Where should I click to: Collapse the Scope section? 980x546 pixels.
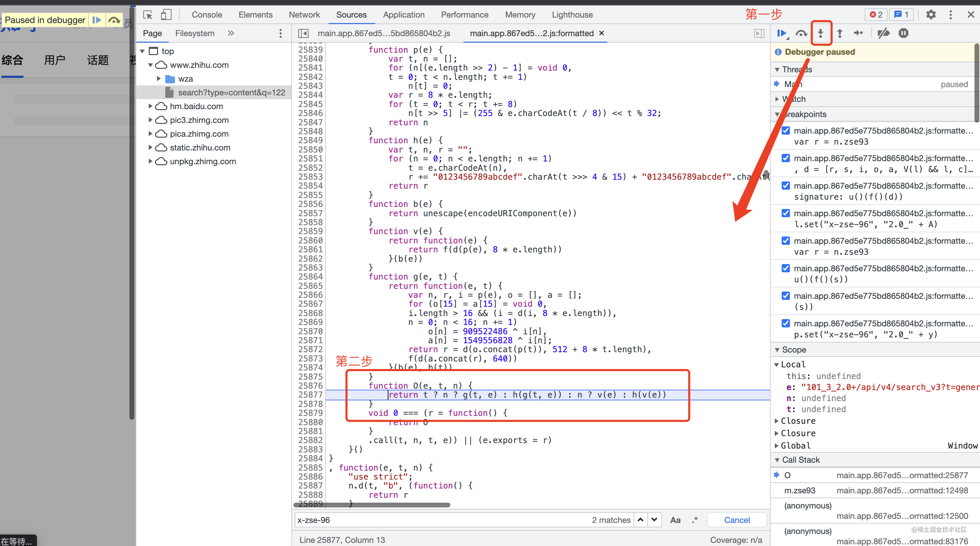(x=777, y=349)
